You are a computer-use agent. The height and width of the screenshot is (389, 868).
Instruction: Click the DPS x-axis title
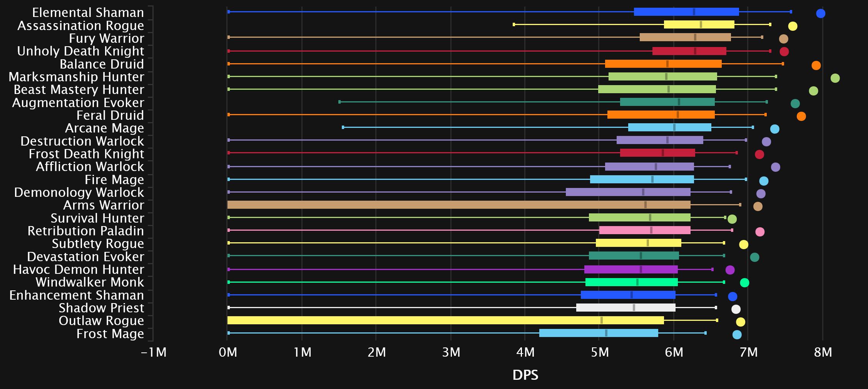[525, 375]
